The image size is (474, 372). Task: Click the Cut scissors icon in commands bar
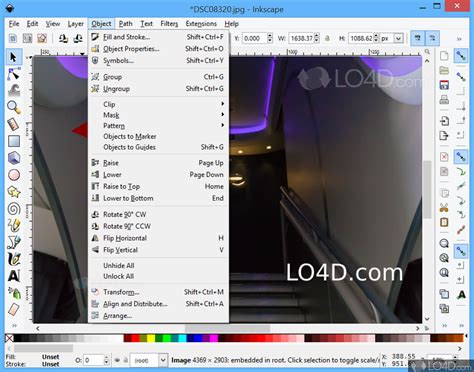click(444, 208)
